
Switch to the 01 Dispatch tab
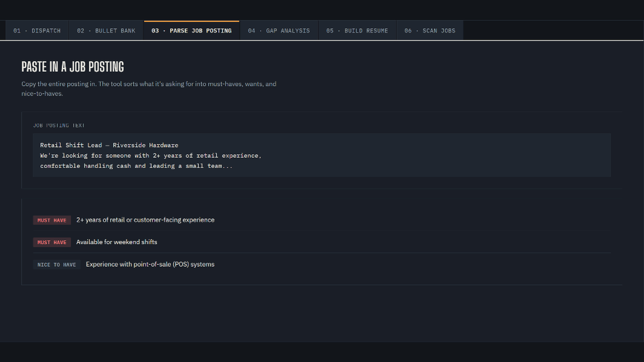pos(37,30)
